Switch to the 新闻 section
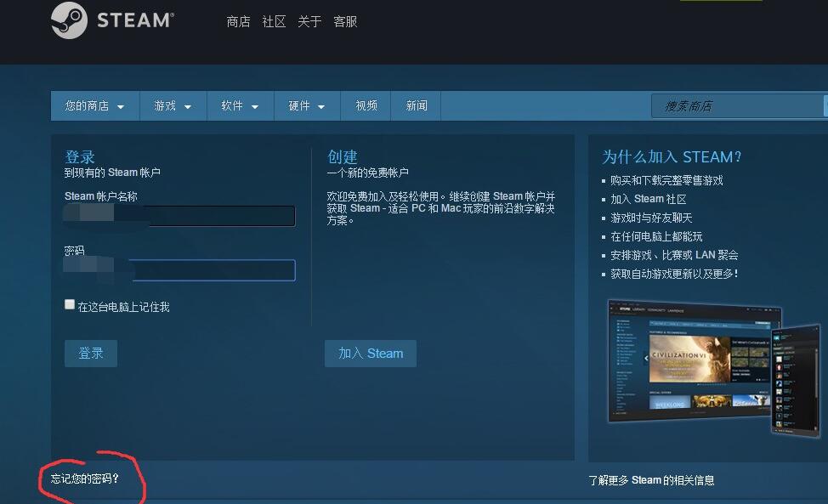The height and width of the screenshot is (504, 828). 416,105
